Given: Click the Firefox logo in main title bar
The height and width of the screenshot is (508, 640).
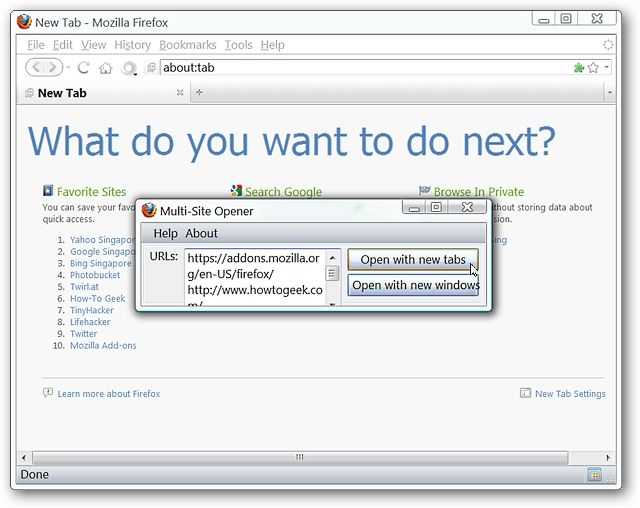Looking at the screenshot, I should click(24, 22).
